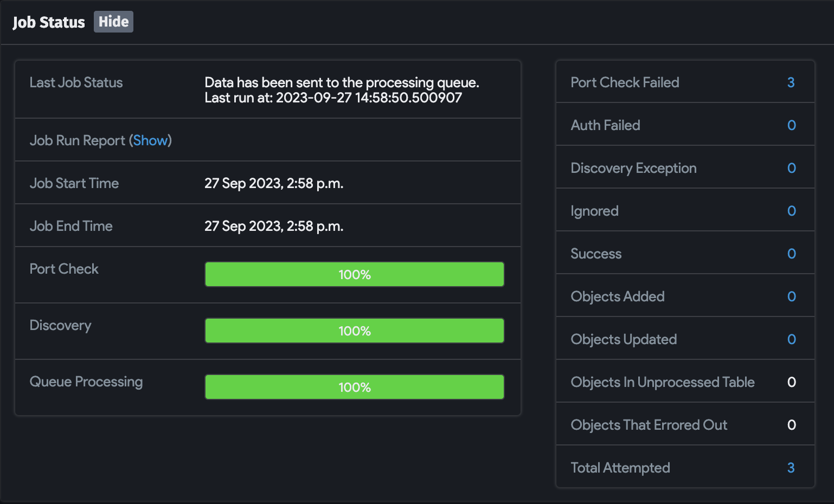
Task: Click the Discovery Exception count value
Action: 791,168
